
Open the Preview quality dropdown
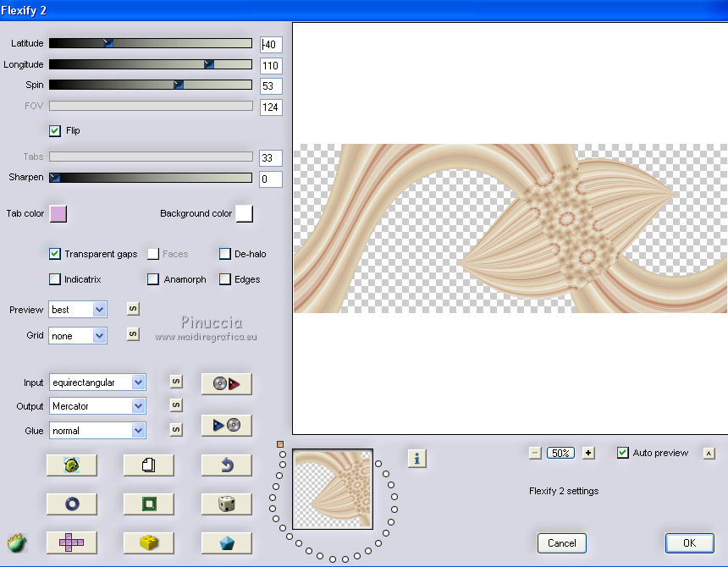78,310
